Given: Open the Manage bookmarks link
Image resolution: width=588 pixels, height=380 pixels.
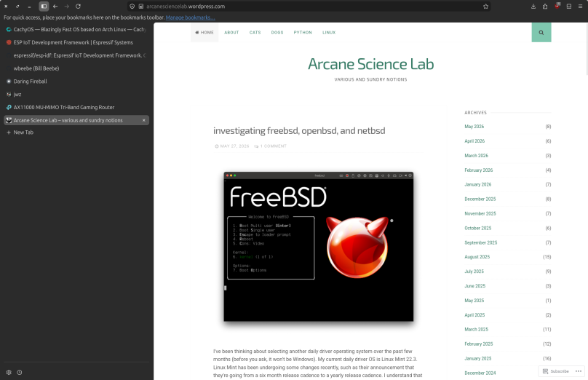Looking at the screenshot, I should 190,17.
